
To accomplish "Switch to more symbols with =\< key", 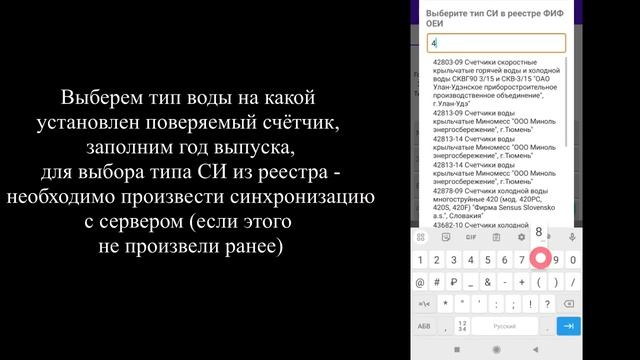I will (424, 304).
